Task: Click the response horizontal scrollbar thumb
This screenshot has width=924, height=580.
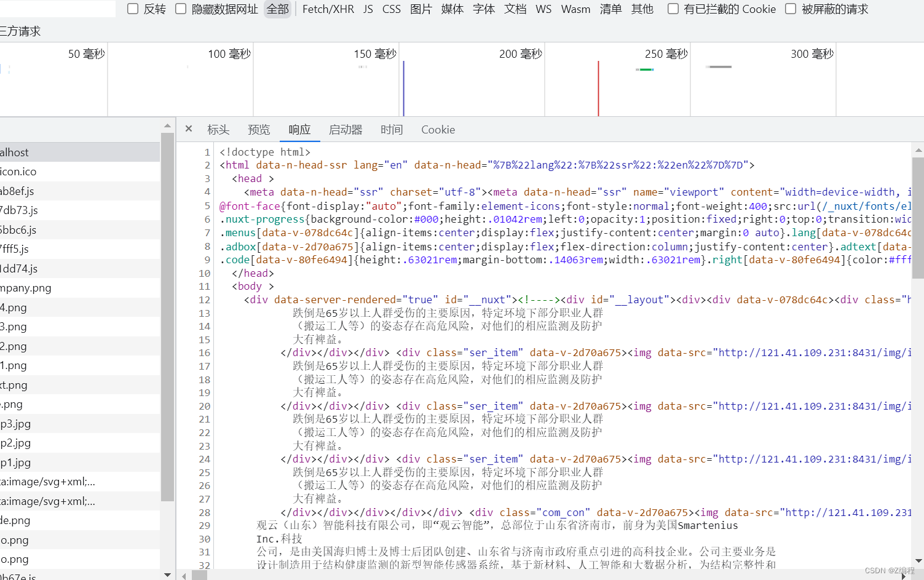Action: tap(200, 576)
